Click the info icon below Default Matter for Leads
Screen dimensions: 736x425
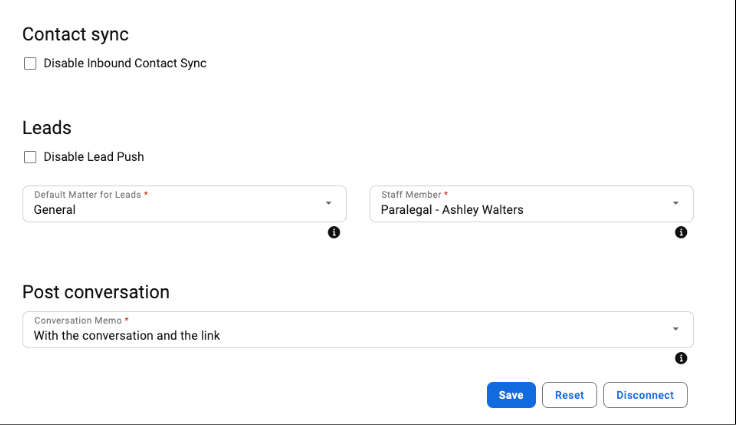(x=334, y=232)
